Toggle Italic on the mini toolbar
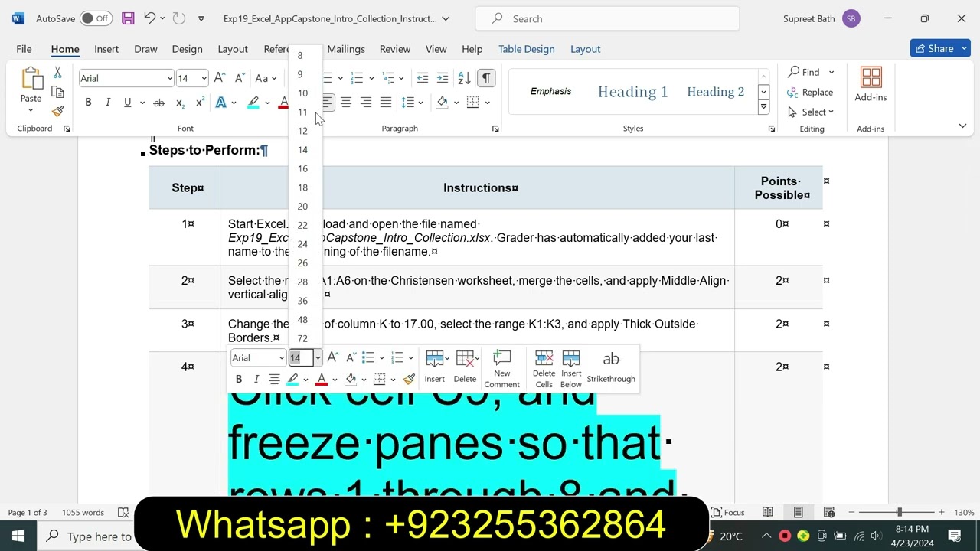The image size is (980, 551). pos(256,379)
